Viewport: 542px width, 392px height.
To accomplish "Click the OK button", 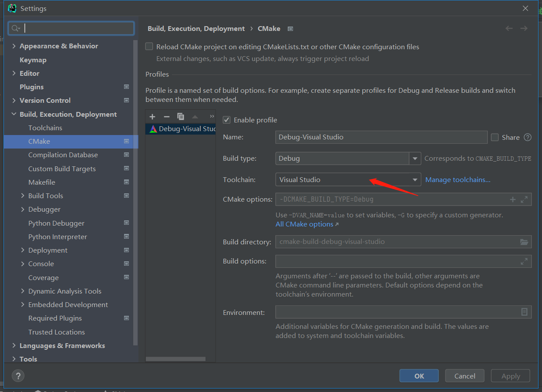I will (x=419, y=376).
